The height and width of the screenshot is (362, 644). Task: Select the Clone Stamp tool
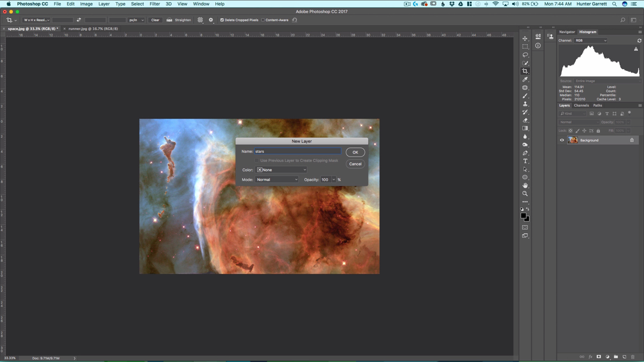(525, 104)
